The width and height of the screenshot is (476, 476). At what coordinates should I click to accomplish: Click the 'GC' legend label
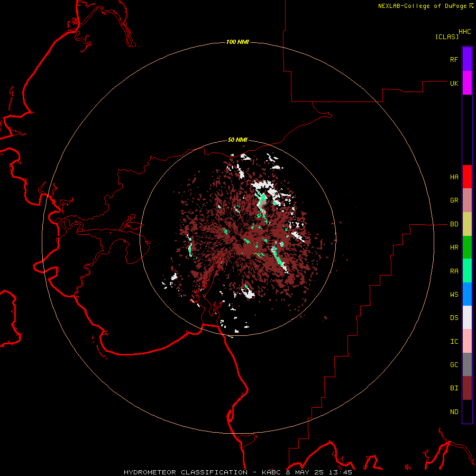tap(454, 365)
